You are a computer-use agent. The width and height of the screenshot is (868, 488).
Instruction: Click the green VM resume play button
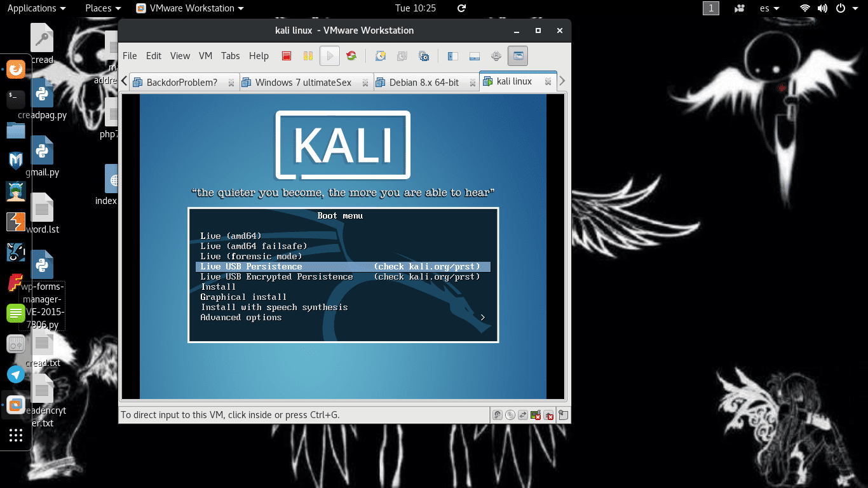[x=329, y=56]
